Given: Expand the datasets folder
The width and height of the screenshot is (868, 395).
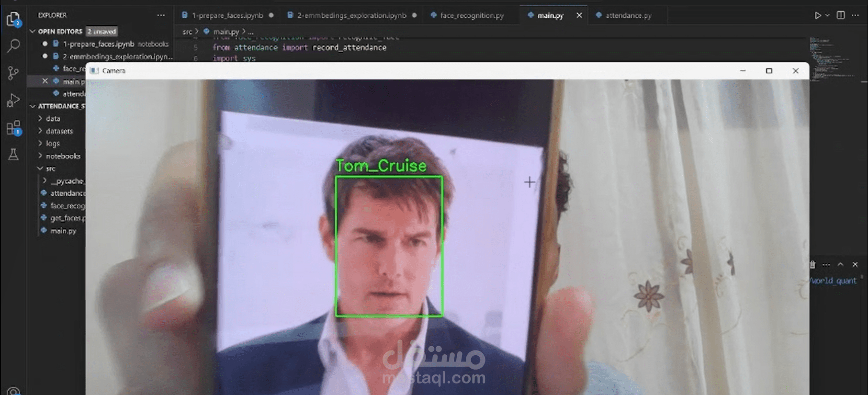Looking at the screenshot, I should click(59, 131).
